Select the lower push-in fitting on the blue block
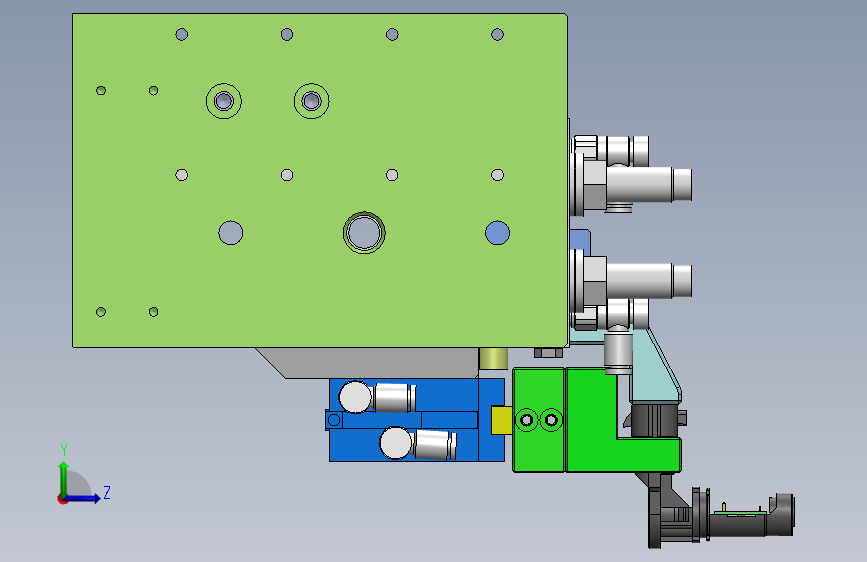Screen dimensions: 867x562 pos(418,444)
